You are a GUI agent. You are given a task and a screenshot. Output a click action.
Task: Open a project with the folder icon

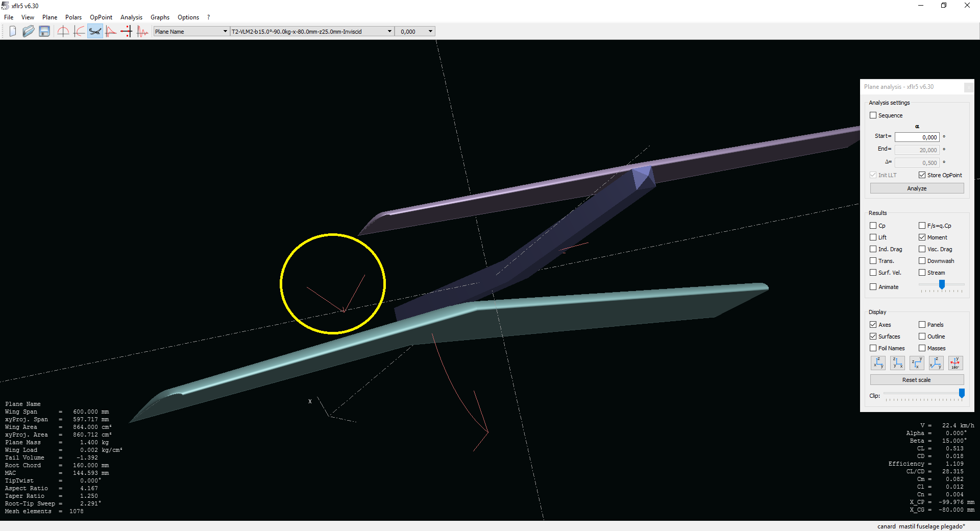(29, 32)
